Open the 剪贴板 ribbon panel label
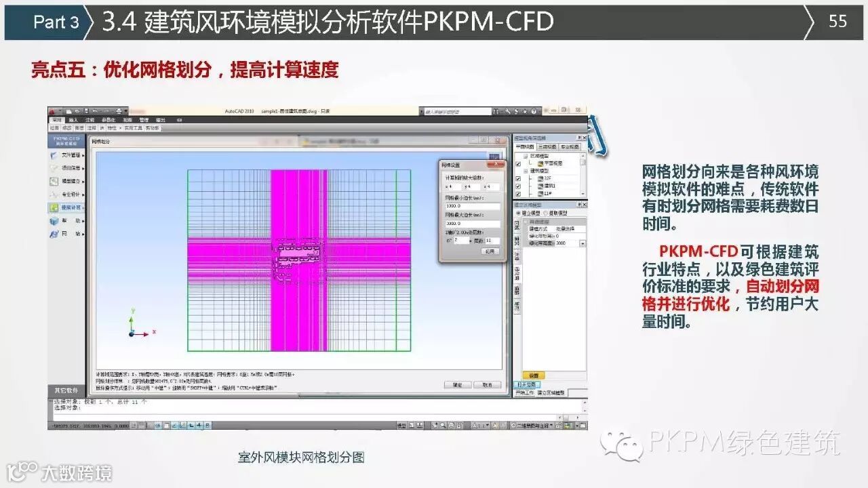Image resolution: width=868 pixels, height=488 pixels. click(153, 127)
